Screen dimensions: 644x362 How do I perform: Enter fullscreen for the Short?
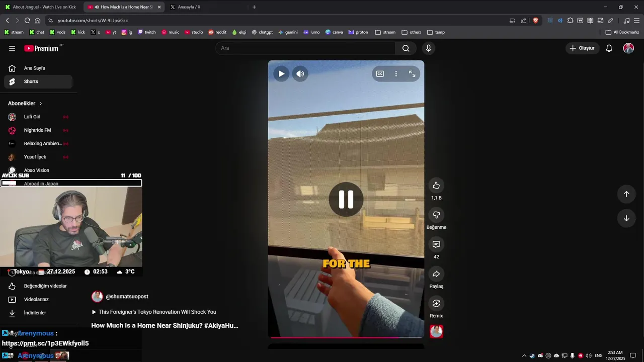click(x=412, y=74)
